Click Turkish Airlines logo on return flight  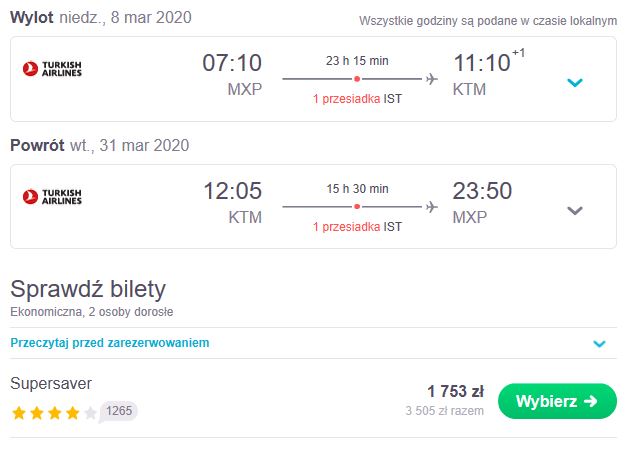[x=52, y=197]
